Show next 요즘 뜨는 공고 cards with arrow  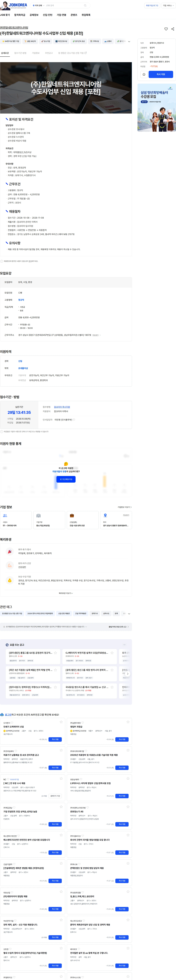pos(128,674)
